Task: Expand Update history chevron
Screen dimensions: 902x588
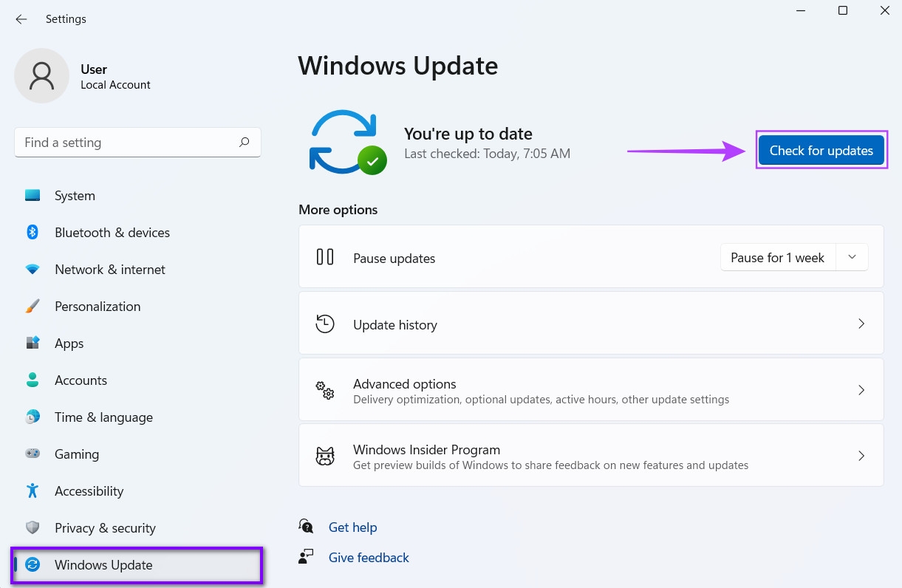Action: tap(861, 324)
